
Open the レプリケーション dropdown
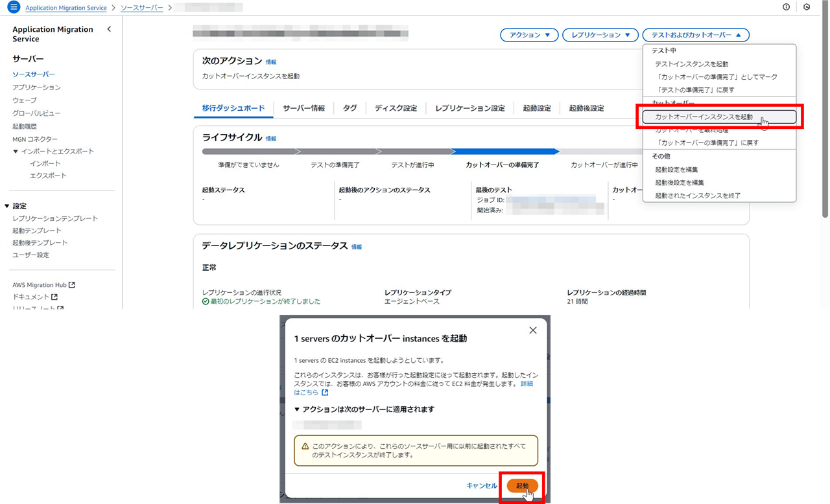(600, 35)
